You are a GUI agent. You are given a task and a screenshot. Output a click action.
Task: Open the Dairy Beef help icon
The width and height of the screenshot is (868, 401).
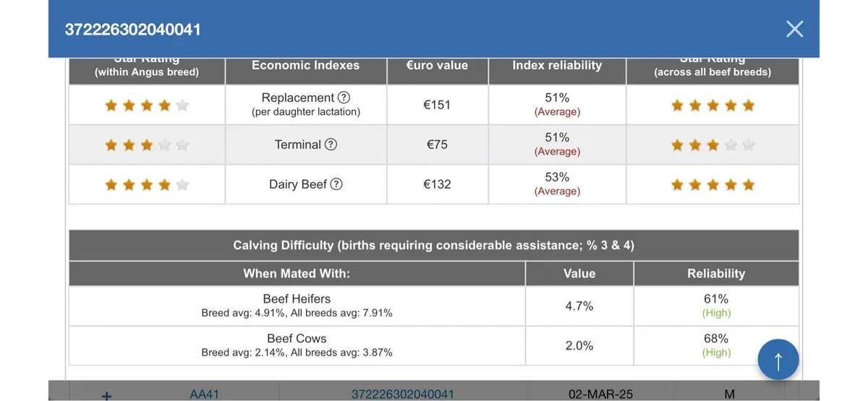coord(336,184)
